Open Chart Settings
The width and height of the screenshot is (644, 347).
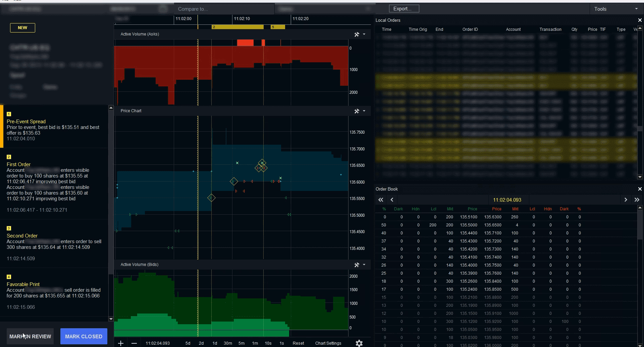click(x=328, y=343)
